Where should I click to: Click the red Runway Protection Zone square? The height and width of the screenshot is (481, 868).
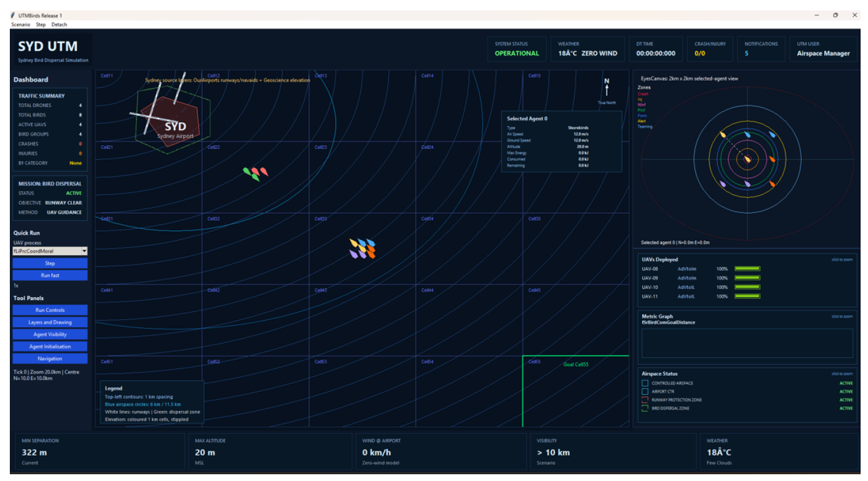(x=645, y=400)
